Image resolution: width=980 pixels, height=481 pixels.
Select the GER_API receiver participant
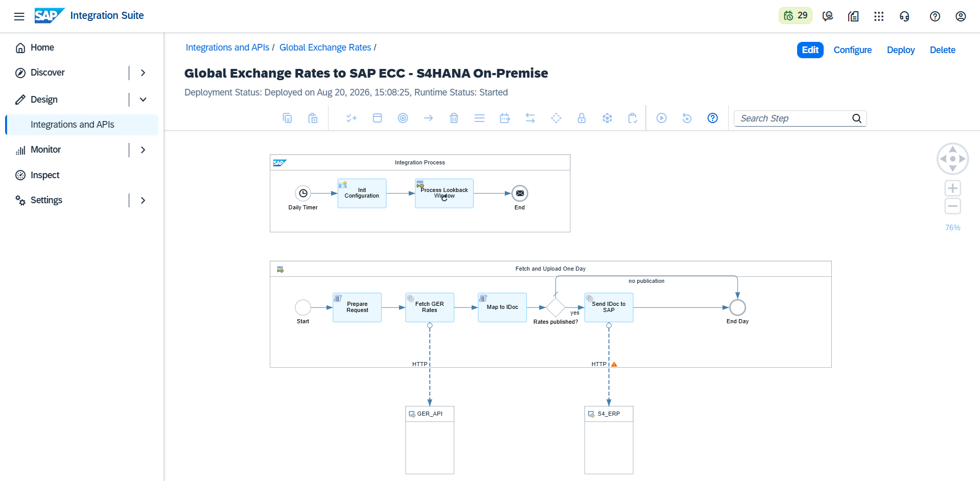[x=430, y=440]
